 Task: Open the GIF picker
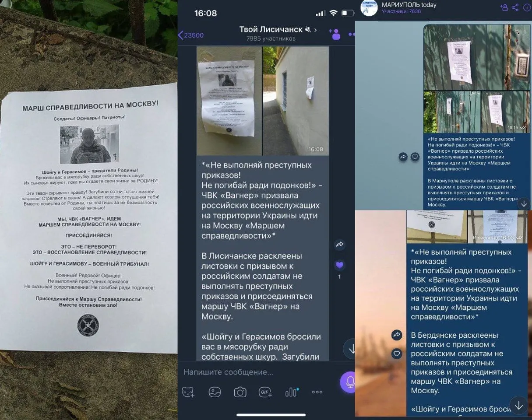coord(265,392)
